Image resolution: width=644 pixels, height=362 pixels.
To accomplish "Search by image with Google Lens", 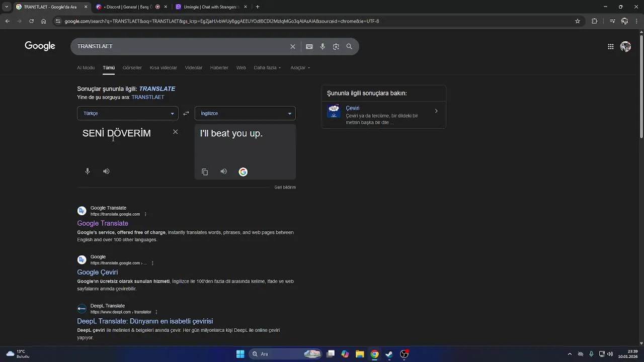I will (x=336, y=46).
